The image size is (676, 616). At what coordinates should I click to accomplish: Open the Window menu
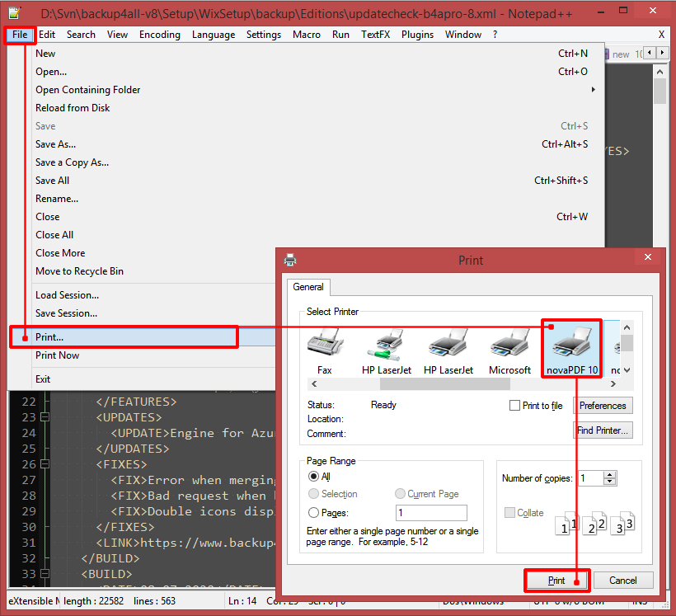(x=463, y=35)
